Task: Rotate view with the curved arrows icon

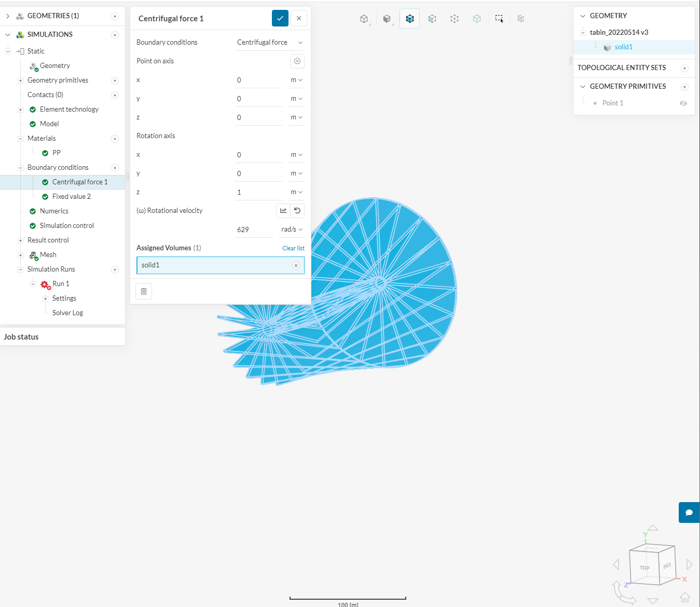Action: click(624, 593)
